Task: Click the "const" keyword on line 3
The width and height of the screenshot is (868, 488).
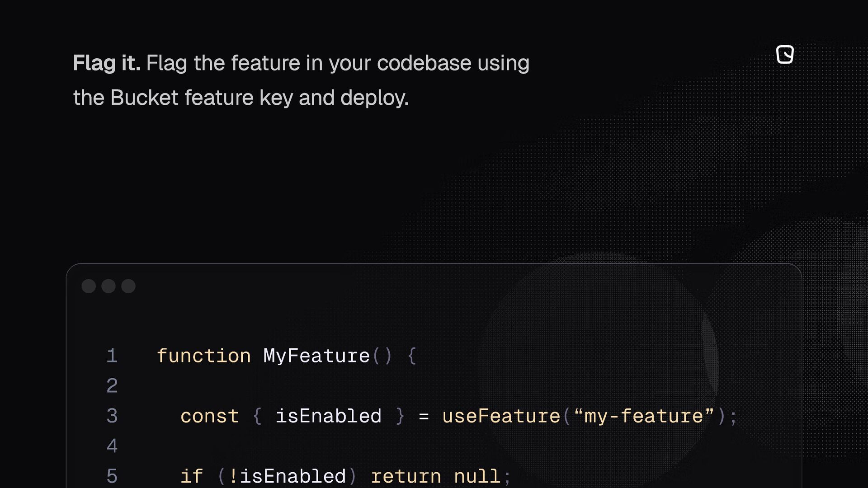Action: pyautogui.click(x=209, y=416)
